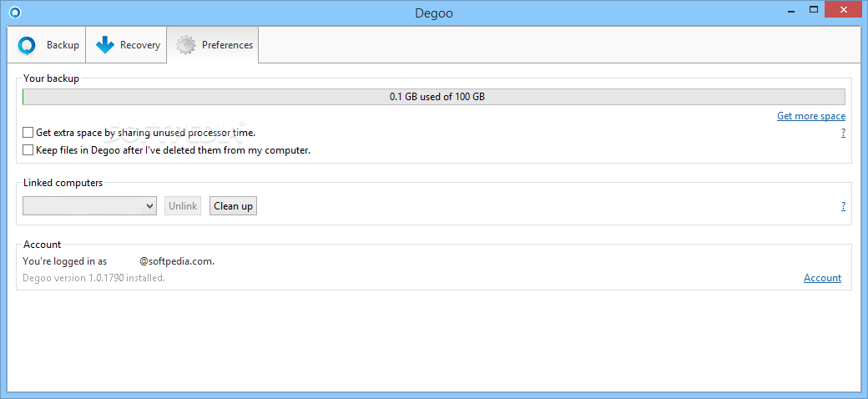
Task: Click the Backup tab's blue cloud icon
Action: pyautogui.click(x=27, y=45)
